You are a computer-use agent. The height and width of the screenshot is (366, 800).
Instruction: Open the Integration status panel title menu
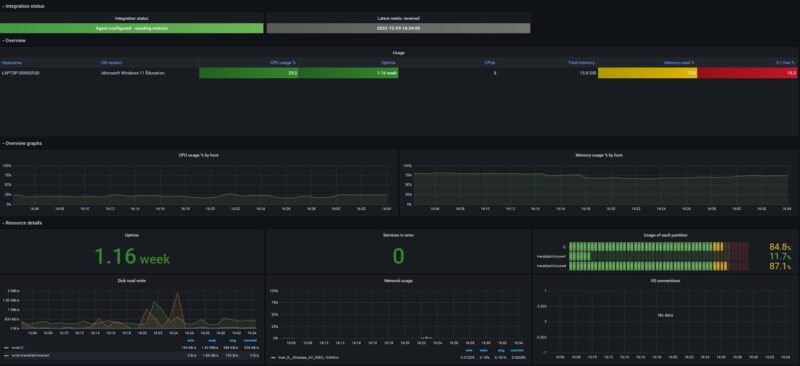pyautogui.click(x=132, y=18)
